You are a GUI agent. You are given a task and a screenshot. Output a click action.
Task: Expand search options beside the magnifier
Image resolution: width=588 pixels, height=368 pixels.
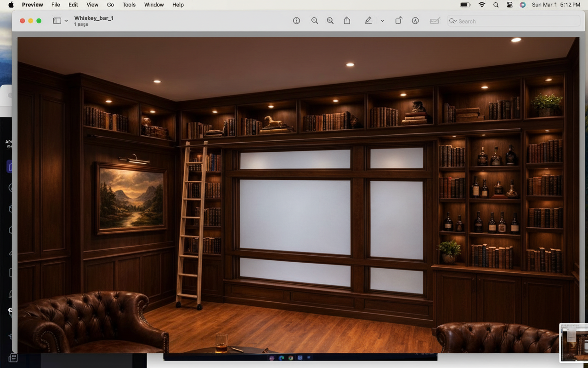(453, 21)
